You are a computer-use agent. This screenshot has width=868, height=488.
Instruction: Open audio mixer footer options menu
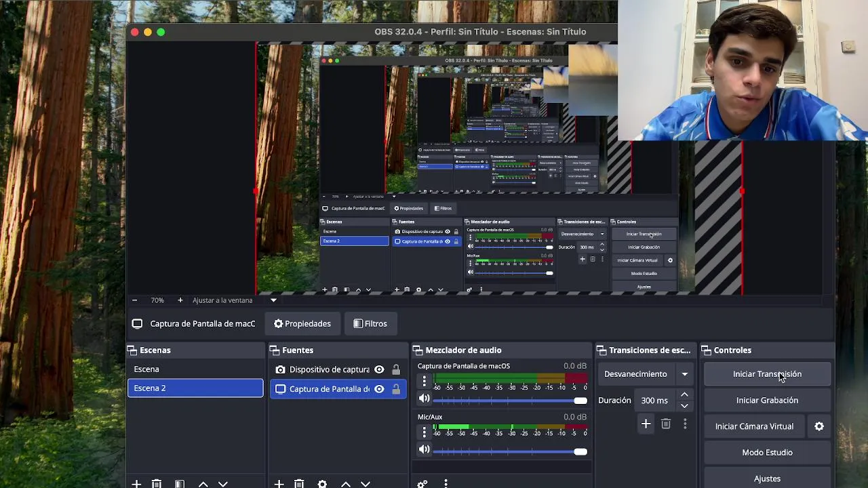click(446, 483)
